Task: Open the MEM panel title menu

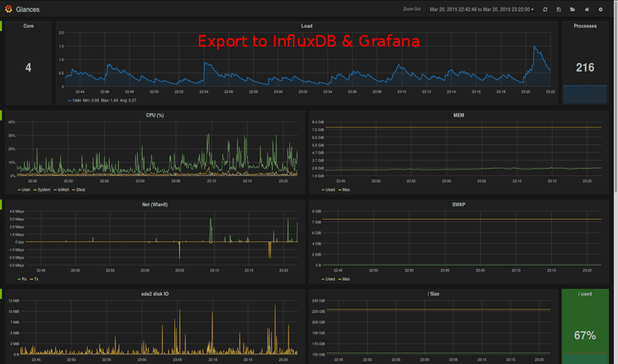Action: pos(458,115)
